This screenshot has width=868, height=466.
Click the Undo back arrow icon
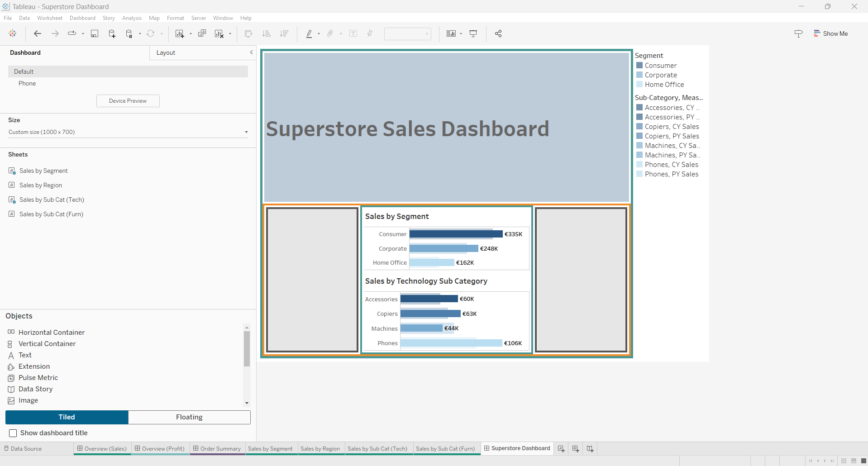38,33
